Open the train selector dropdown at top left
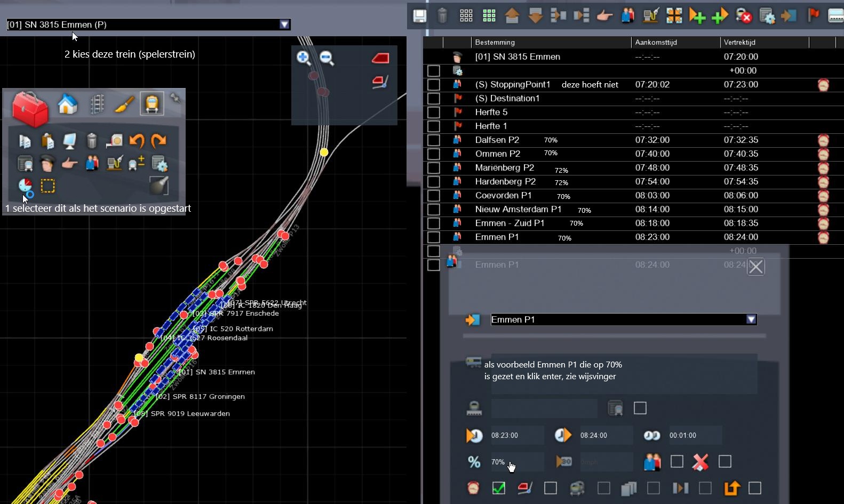 [x=284, y=25]
